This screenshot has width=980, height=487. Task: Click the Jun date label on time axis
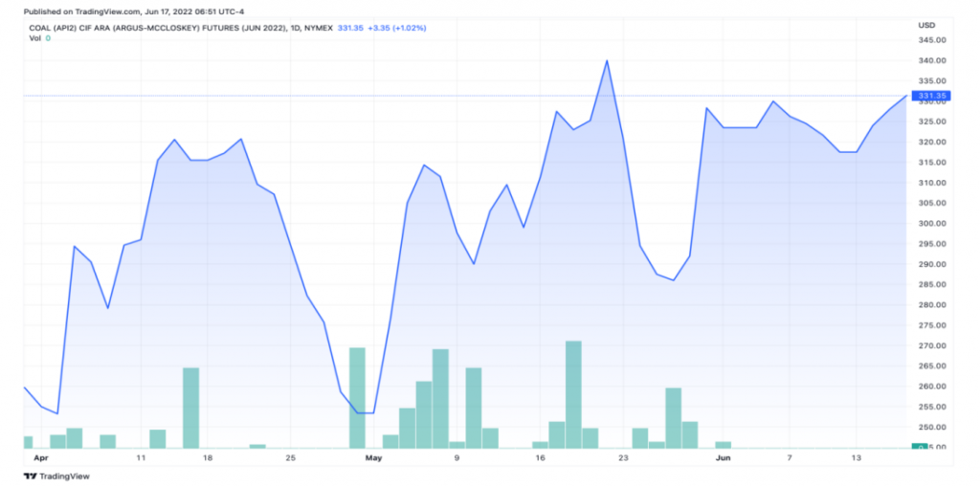coord(724,458)
